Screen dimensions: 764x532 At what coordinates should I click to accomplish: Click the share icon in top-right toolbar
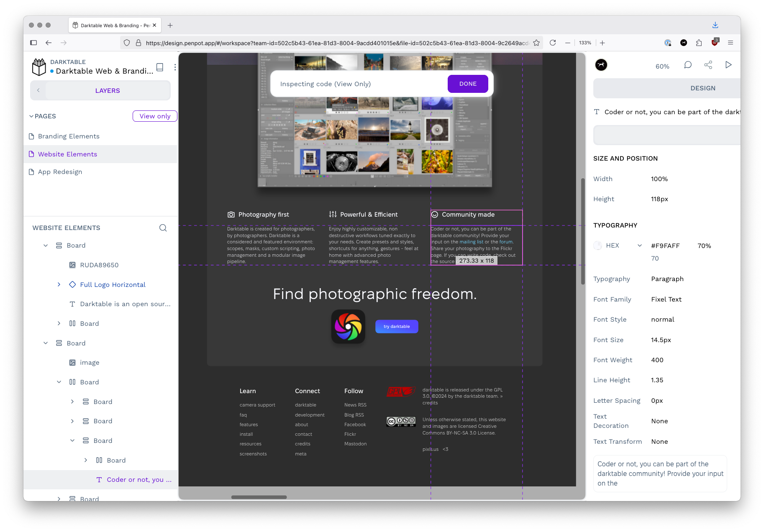[708, 65]
